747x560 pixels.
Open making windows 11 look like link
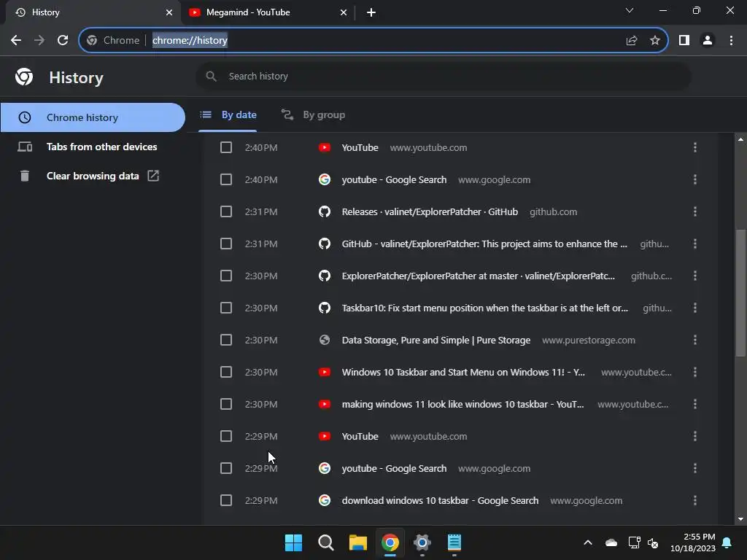tap(462, 404)
